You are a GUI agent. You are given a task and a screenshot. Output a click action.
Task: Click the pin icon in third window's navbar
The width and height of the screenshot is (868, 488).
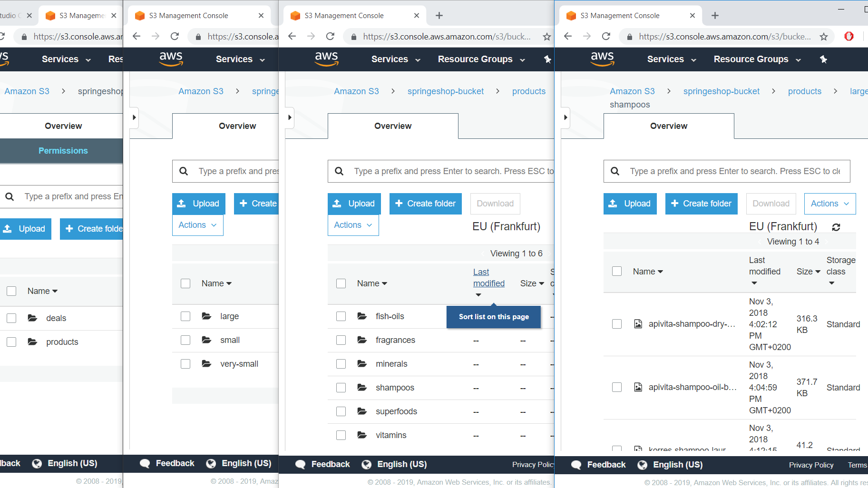tap(547, 59)
